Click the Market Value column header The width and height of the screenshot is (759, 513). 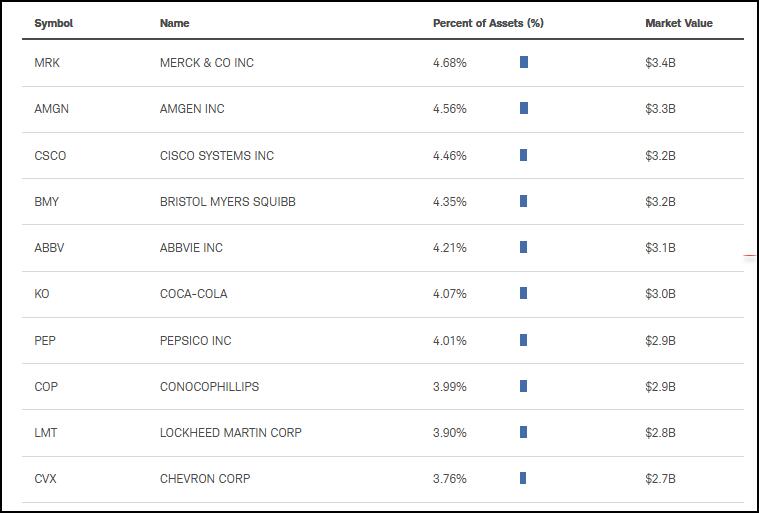(678, 23)
